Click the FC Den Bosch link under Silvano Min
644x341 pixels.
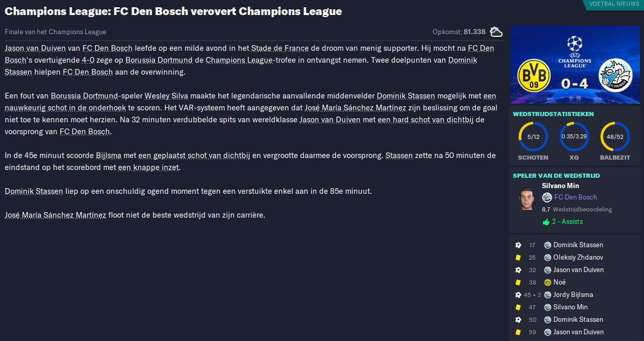tap(576, 197)
